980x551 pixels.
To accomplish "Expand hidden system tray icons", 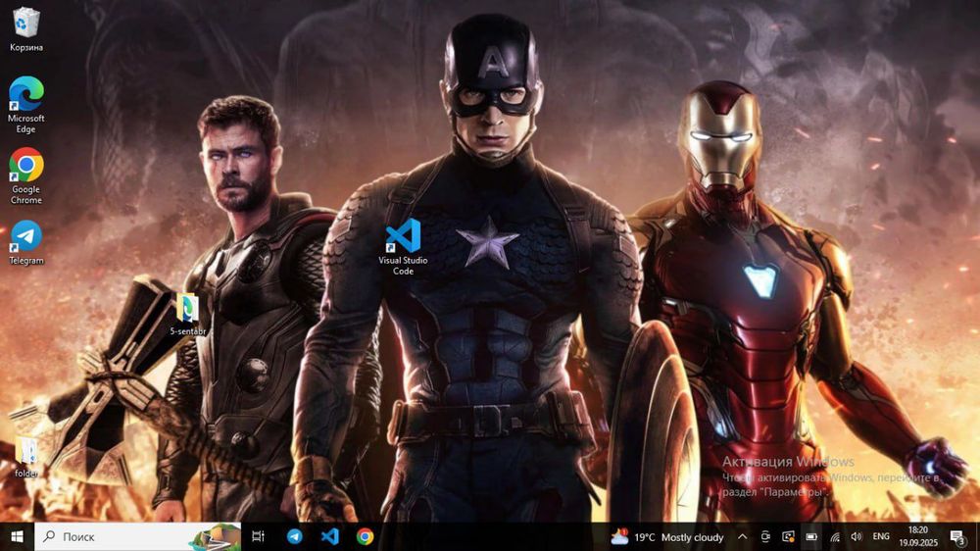I will (742, 536).
